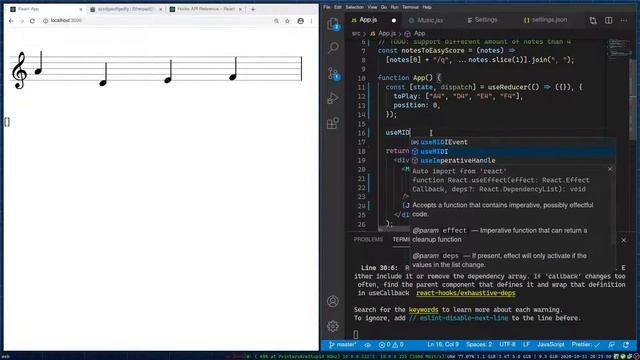This screenshot has height=360, width=640.
Task: Split the editor to the right
Action: coord(609,20)
